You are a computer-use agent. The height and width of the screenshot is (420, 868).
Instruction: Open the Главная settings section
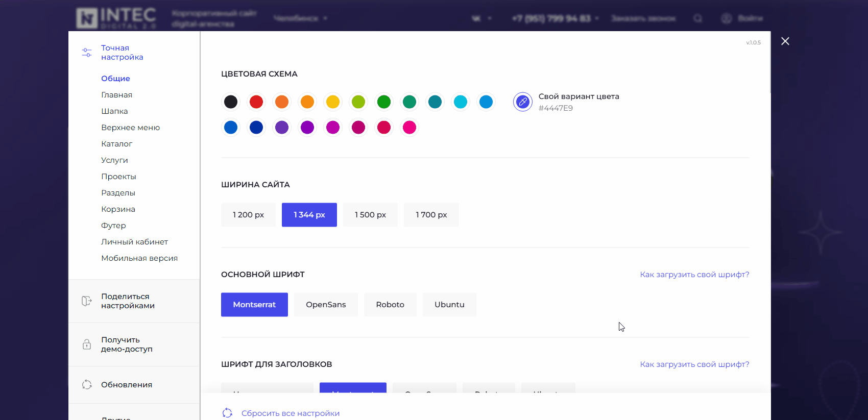pos(116,95)
